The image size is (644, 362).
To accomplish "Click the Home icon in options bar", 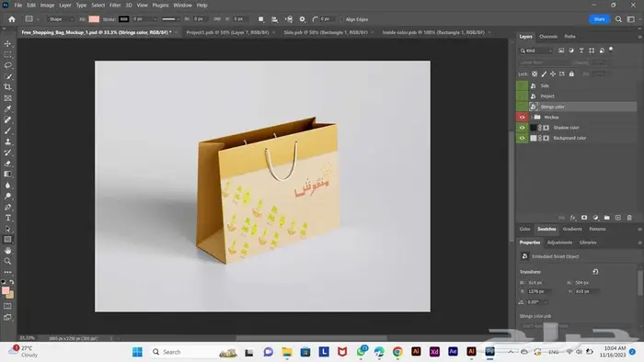I will pos(12,19).
